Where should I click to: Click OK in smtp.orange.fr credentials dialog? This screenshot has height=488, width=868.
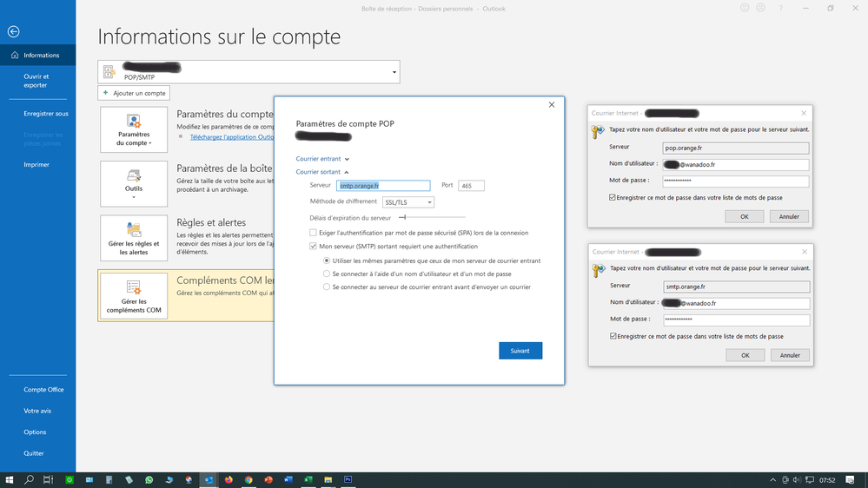coord(745,355)
